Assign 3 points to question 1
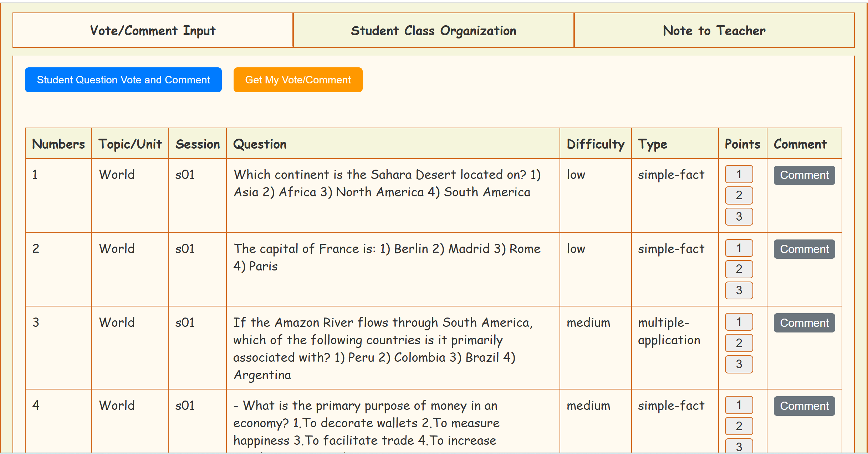 pyautogui.click(x=739, y=217)
